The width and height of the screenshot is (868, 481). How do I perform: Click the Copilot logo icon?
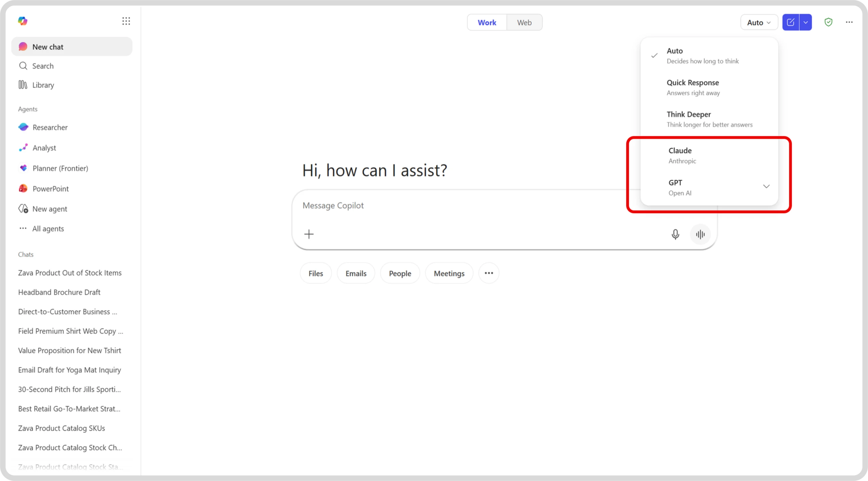point(23,21)
